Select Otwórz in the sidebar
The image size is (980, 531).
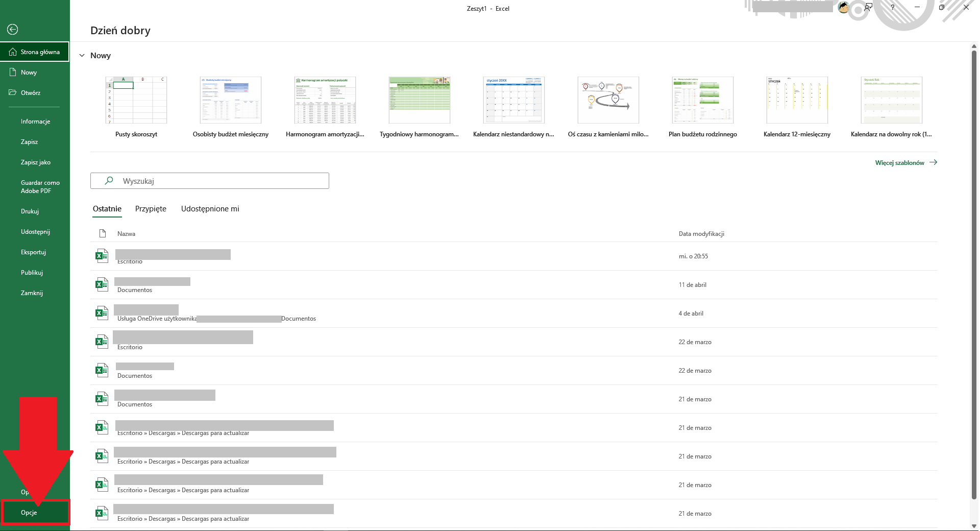click(x=35, y=93)
